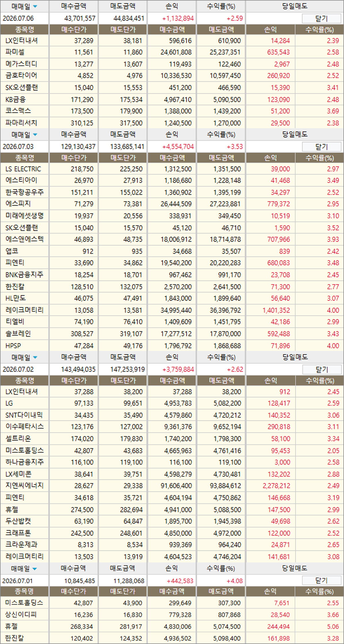
Task: Click total profit +3,759,884
Action: (x=178, y=370)
